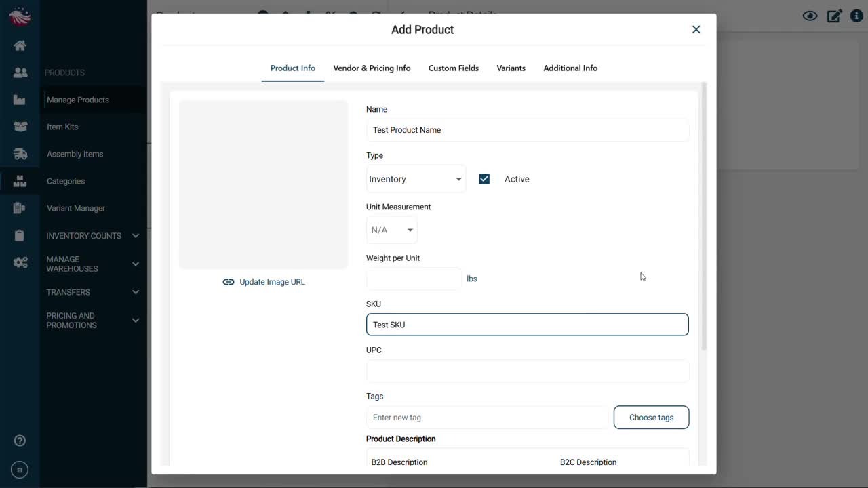868x488 pixels.
Task: Open the Variants tab
Action: click(511, 68)
